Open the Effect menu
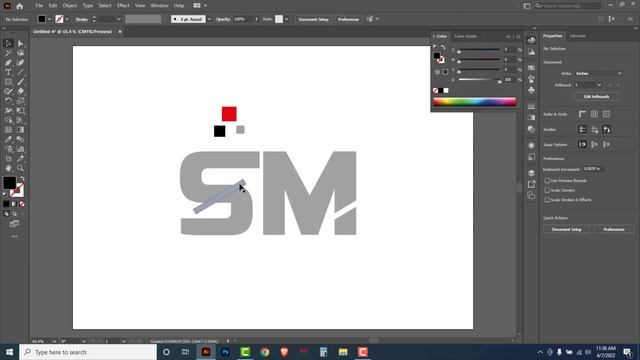The width and height of the screenshot is (640, 360). (x=123, y=6)
